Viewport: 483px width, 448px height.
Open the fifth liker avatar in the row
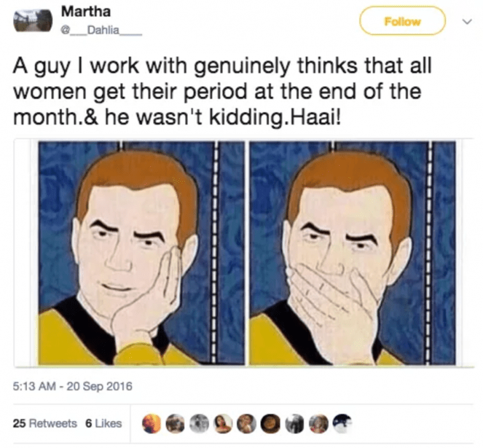point(247,423)
